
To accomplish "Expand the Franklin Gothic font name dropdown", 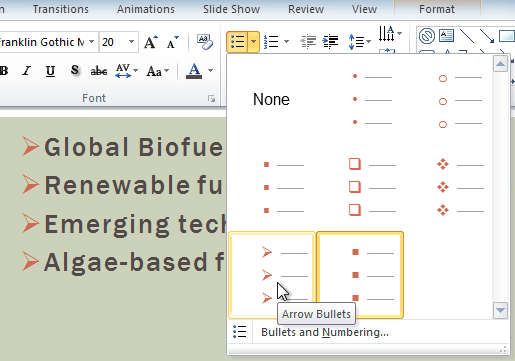I will tap(91, 42).
